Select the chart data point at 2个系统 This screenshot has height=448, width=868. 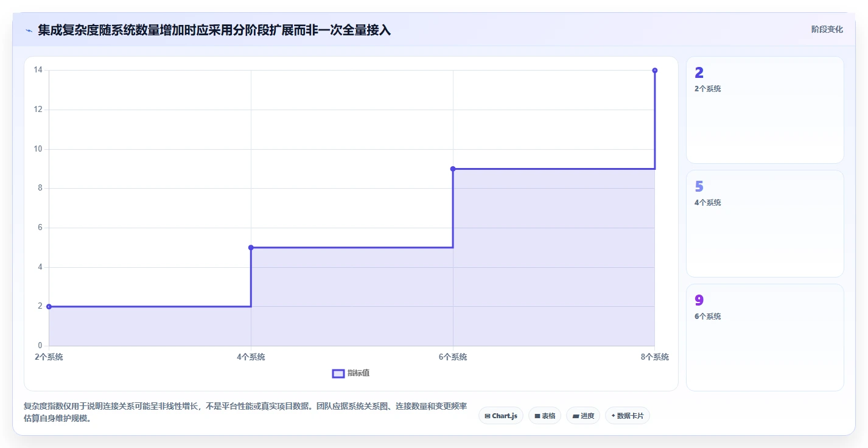point(49,307)
